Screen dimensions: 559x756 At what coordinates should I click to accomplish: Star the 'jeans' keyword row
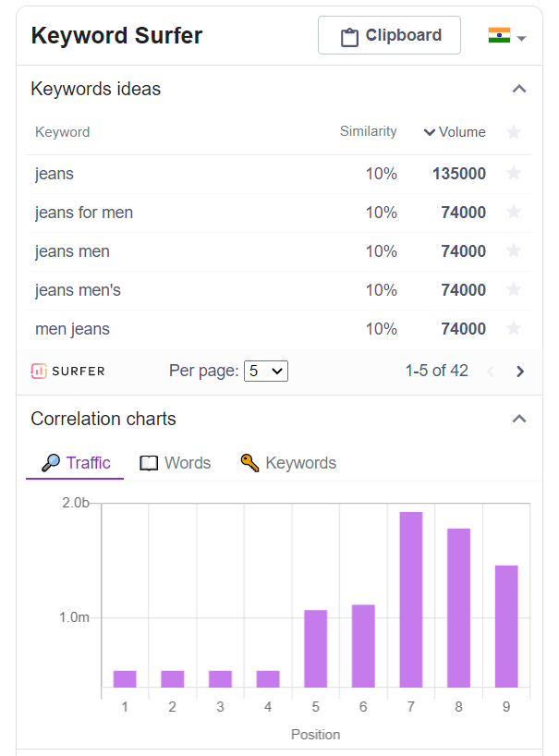pos(514,173)
